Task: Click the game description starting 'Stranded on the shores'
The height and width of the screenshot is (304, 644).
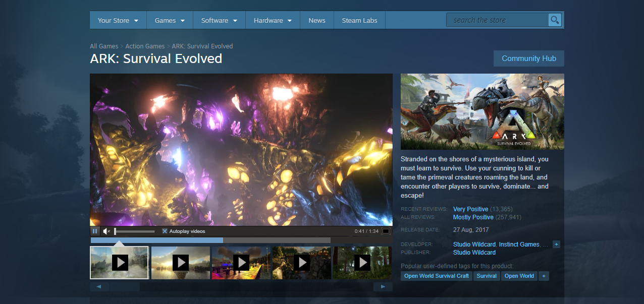Action: click(475, 177)
